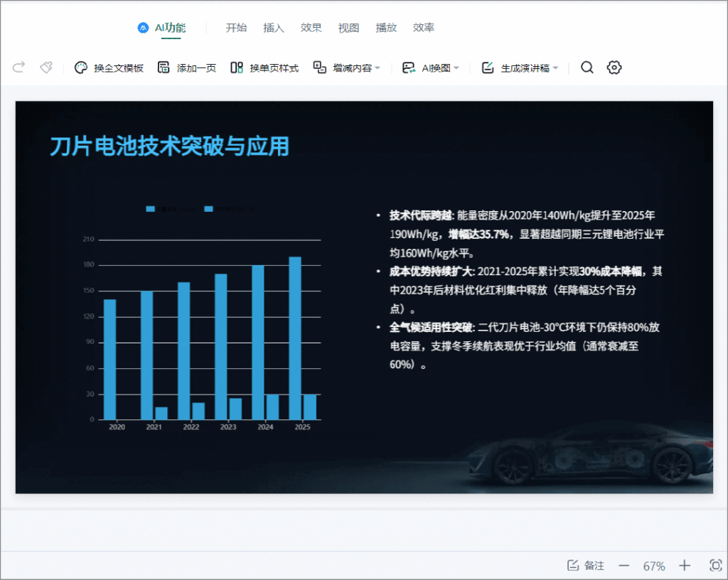Switch to the 插入 tab
This screenshot has height=580, width=728.
[x=274, y=28]
